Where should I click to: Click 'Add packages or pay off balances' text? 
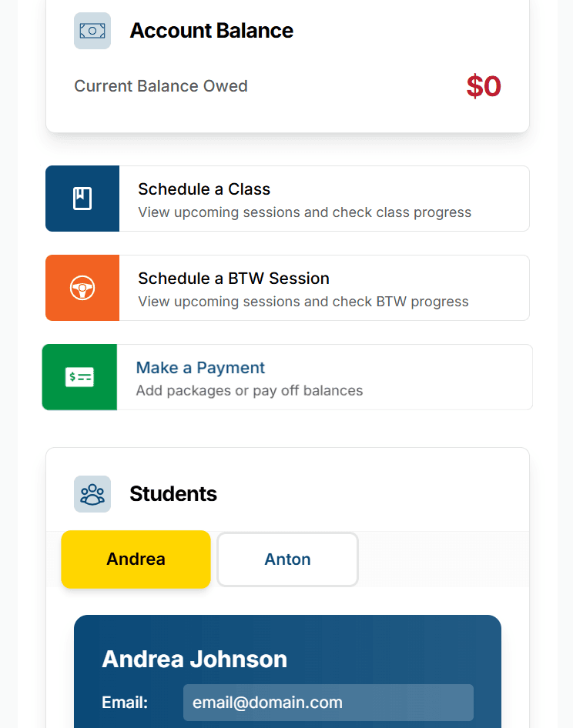coord(250,391)
